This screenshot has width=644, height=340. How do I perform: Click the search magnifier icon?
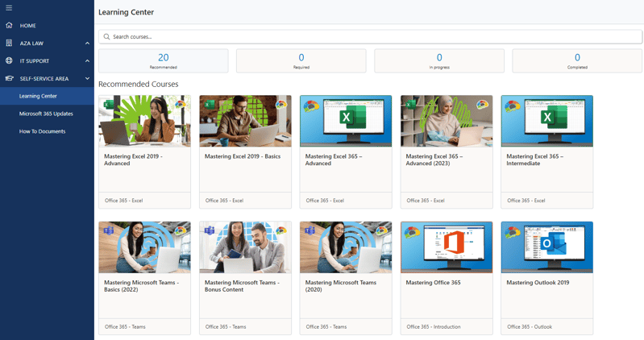[106, 36]
